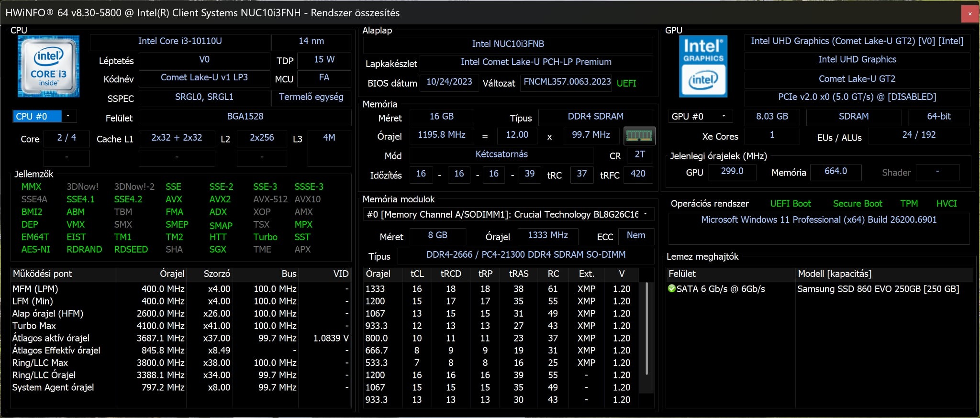
Task: Click the memory timings table scrollbar
Action: click(646, 329)
